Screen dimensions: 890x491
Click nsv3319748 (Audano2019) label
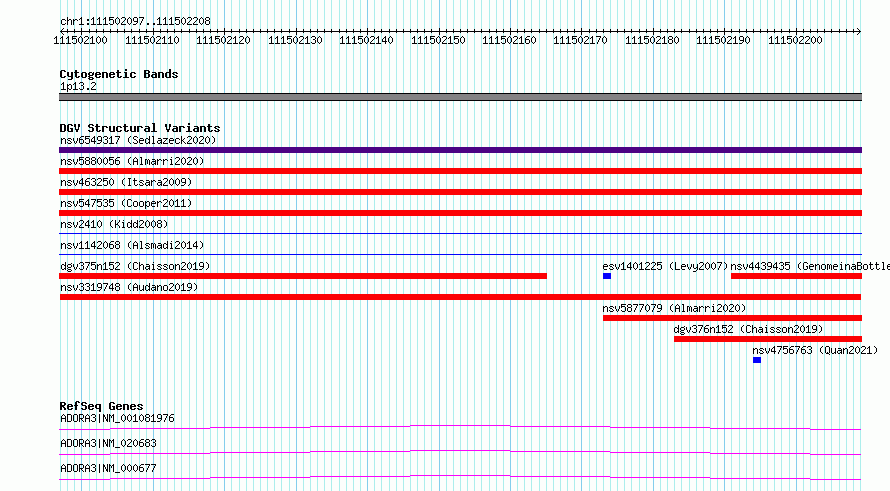(129, 287)
